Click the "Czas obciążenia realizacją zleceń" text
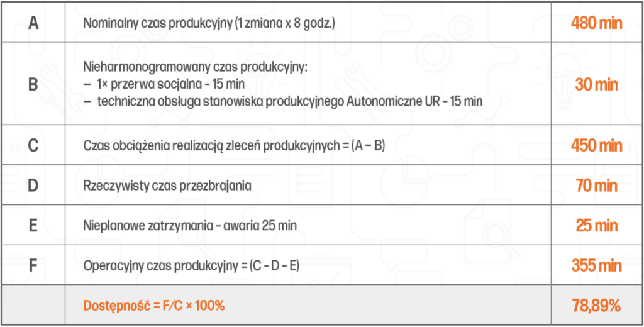This screenshot has width=644, height=327. coord(234,145)
